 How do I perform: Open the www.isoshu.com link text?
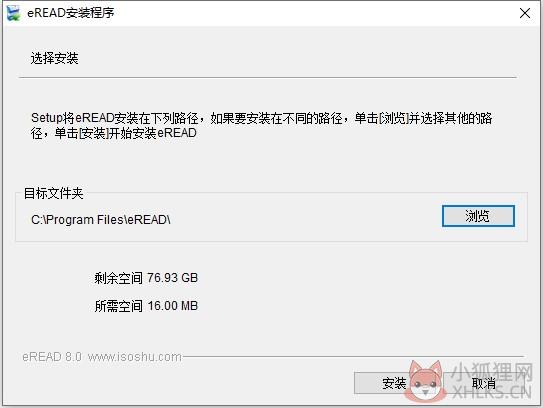pyautogui.click(x=135, y=357)
